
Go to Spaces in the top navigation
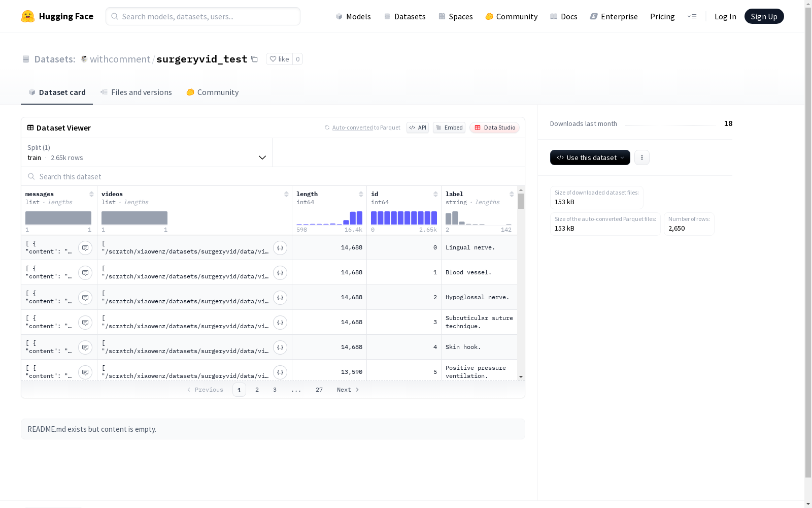(456, 17)
